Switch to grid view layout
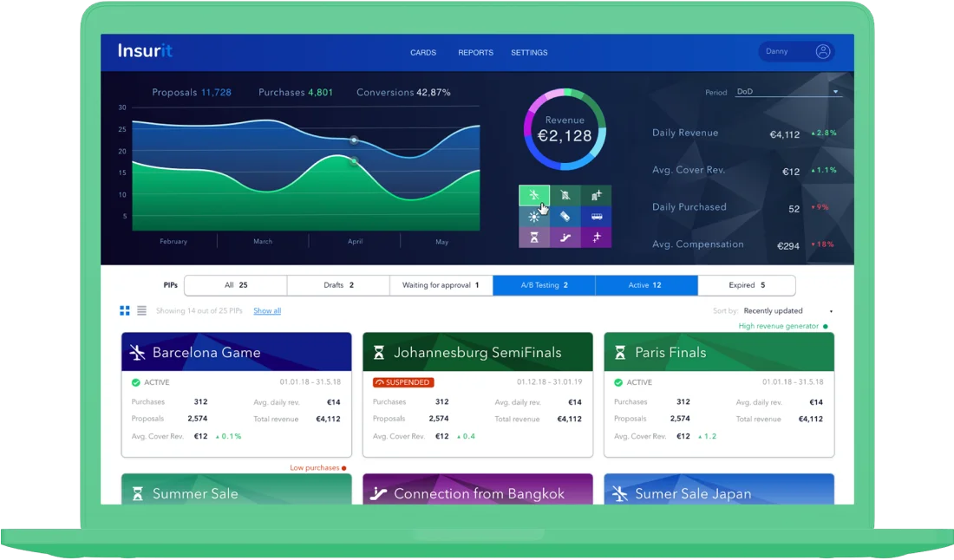The width and height of the screenshot is (954, 560). click(125, 310)
